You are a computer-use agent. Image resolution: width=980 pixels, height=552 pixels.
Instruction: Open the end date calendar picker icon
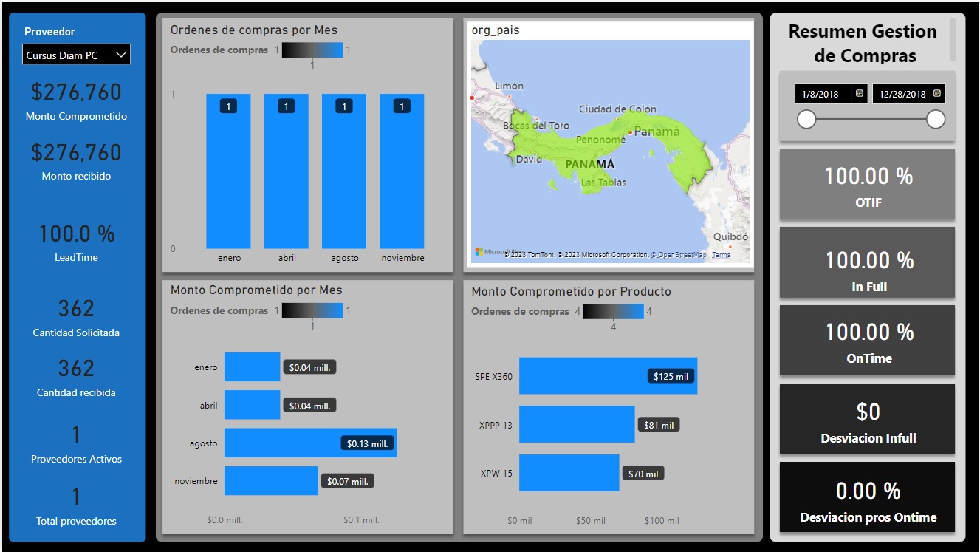[936, 94]
